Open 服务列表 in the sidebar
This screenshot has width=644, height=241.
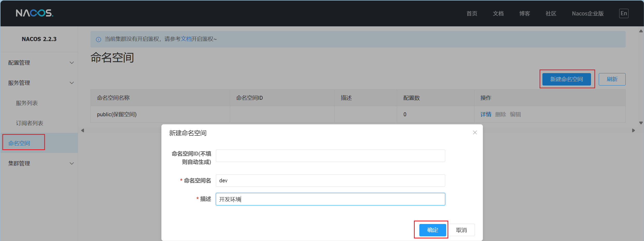[27, 103]
